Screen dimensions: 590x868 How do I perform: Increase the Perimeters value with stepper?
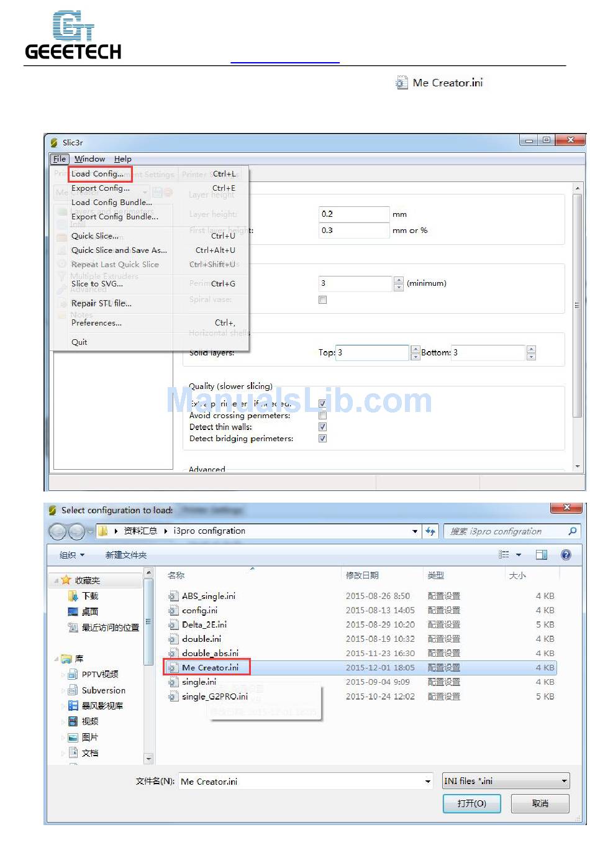[x=399, y=280]
